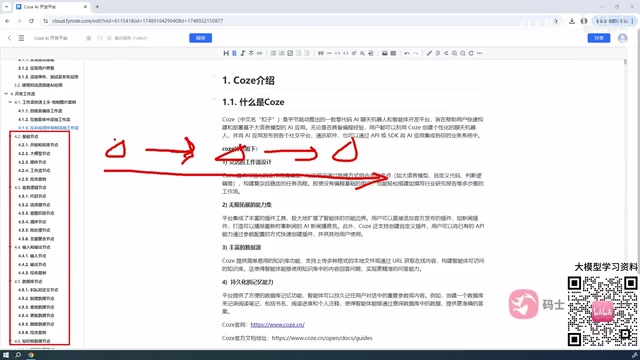
Task: Undo the last edit in the editor
Action: 407,53
